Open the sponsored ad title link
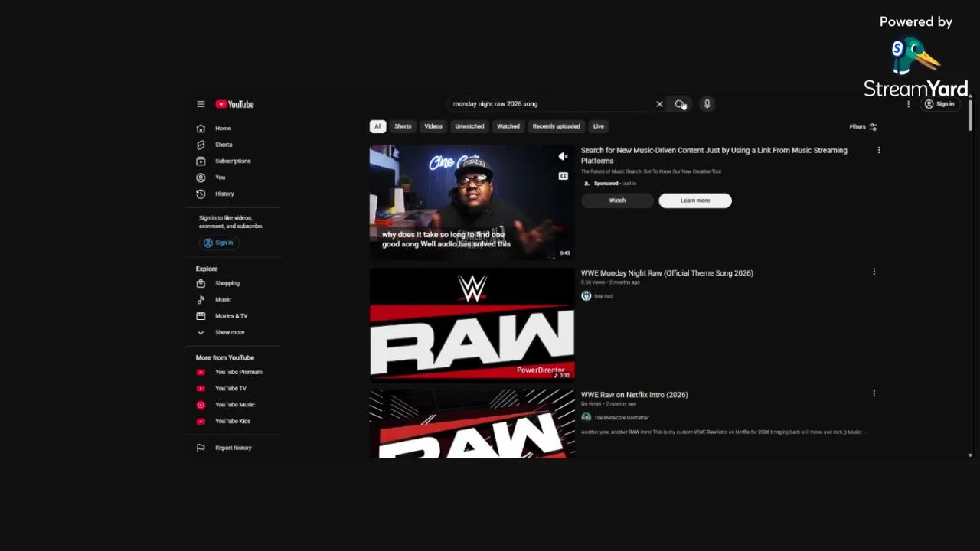 714,155
